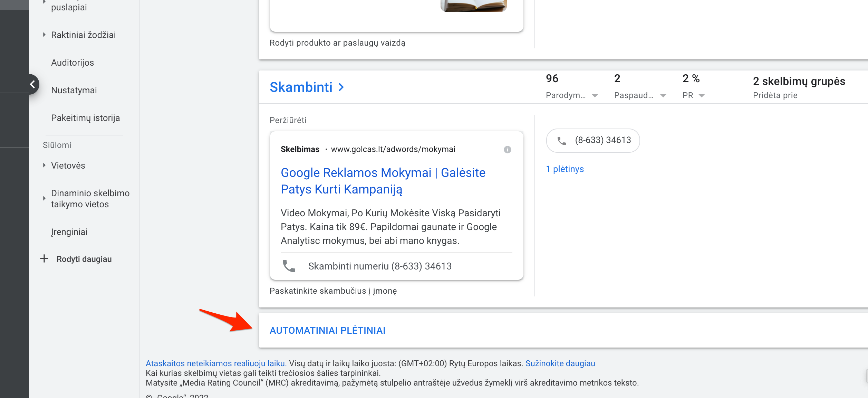Expand AUTOMATINIAI PLĖTINIAI section
The image size is (868, 398).
click(327, 330)
